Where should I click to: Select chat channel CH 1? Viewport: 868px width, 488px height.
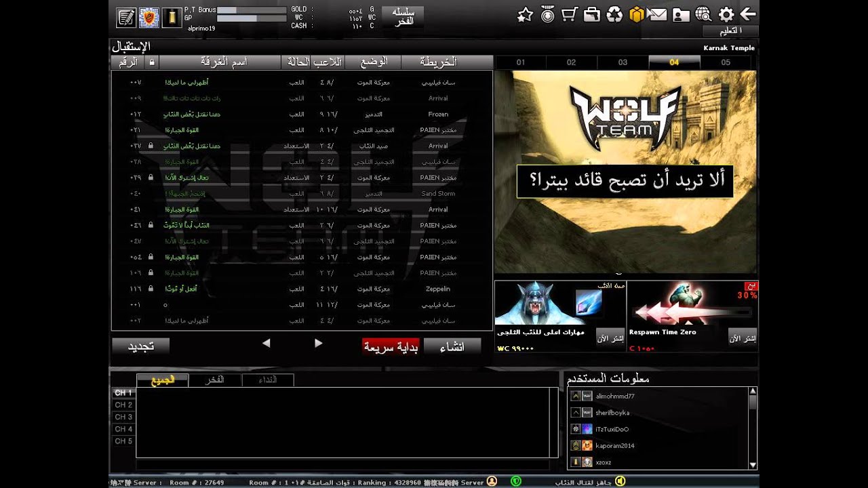click(x=123, y=393)
